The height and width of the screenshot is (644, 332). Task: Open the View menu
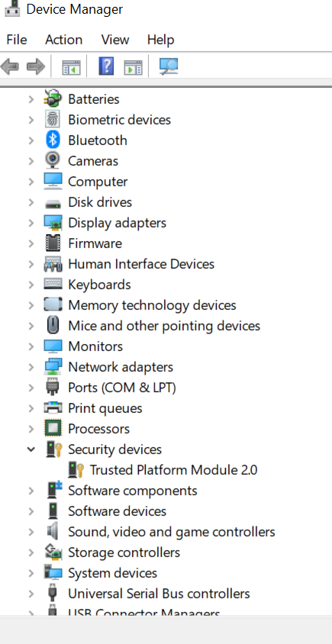tap(115, 40)
